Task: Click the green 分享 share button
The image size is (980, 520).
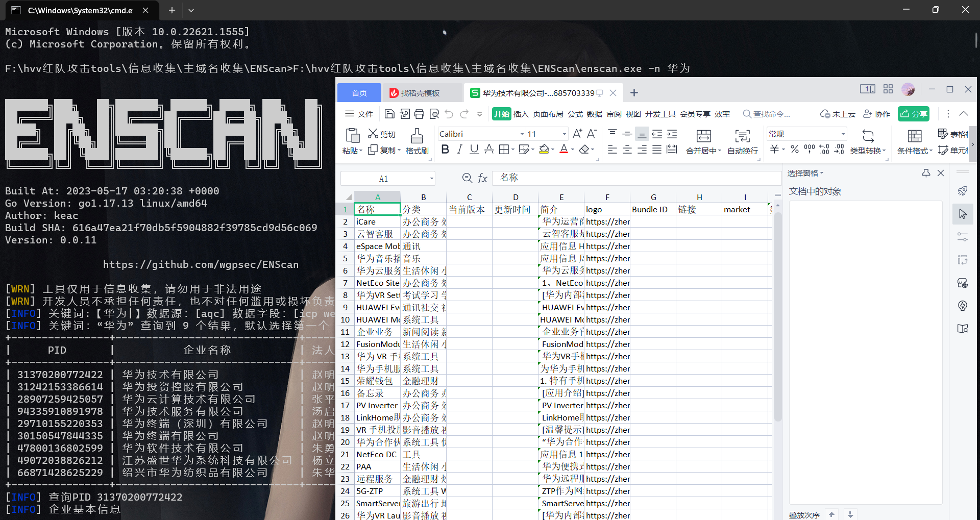Action: [913, 114]
